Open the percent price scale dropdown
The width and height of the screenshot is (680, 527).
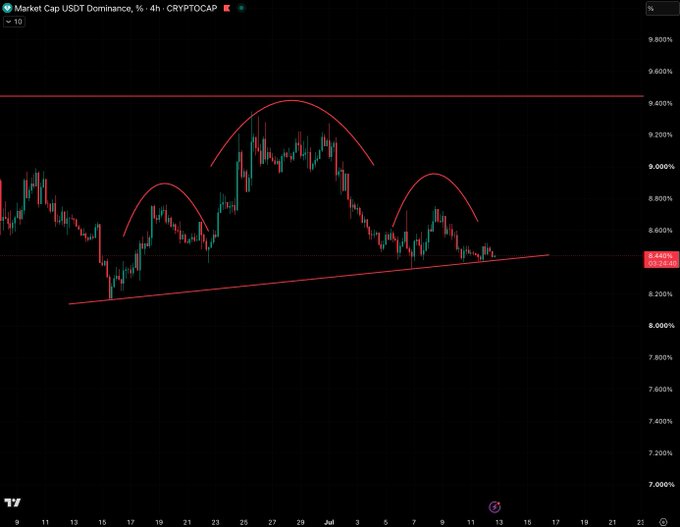coord(661,8)
